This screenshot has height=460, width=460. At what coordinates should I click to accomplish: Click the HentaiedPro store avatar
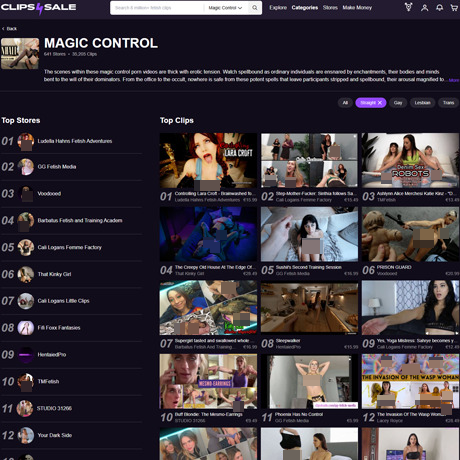[x=26, y=355]
